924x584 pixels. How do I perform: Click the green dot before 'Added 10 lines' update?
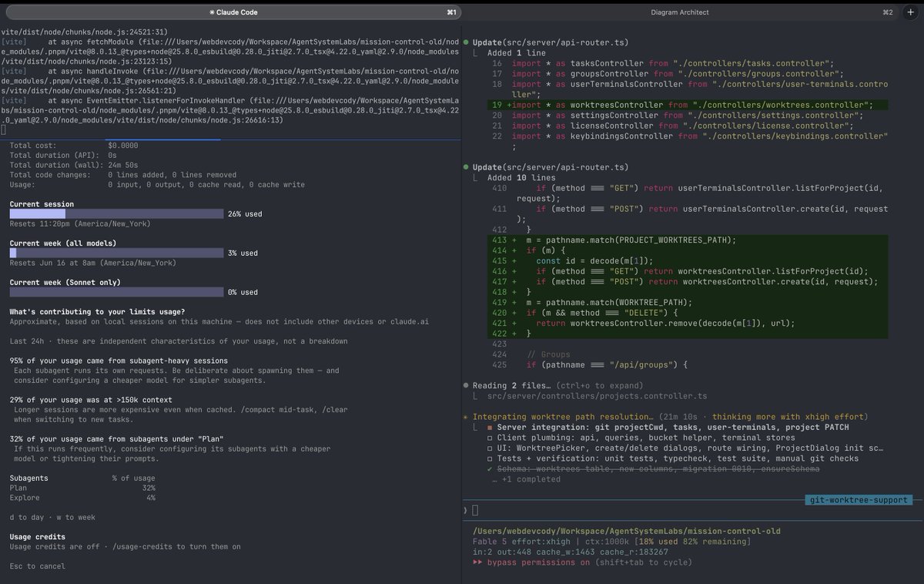pos(467,167)
